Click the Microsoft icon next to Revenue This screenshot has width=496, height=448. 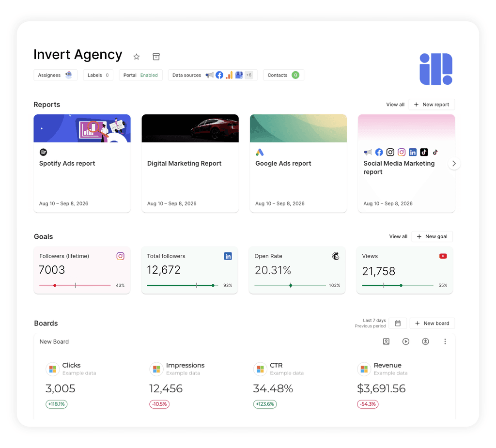[364, 369]
